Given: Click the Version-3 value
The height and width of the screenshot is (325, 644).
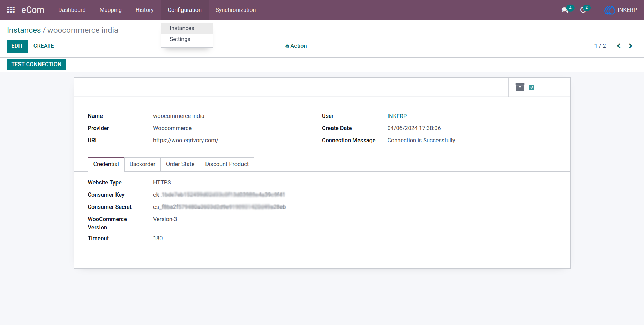Looking at the screenshot, I should point(165,219).
